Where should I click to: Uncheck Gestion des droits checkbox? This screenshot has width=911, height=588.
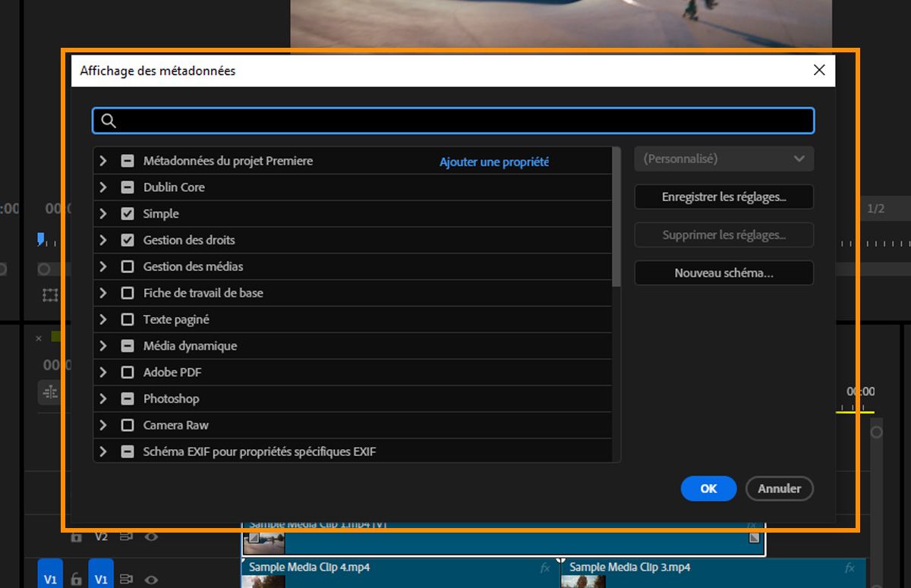click(128, 240)
